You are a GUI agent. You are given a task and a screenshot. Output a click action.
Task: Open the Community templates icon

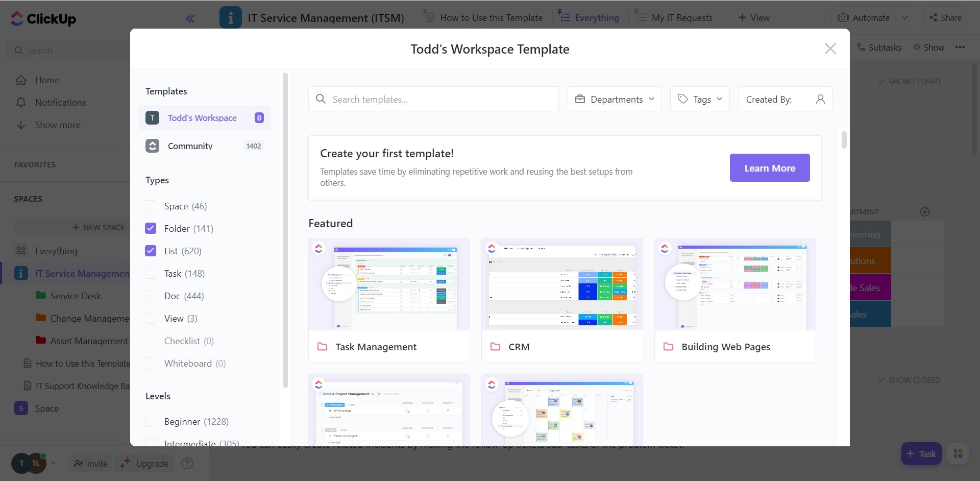[152, 146]
